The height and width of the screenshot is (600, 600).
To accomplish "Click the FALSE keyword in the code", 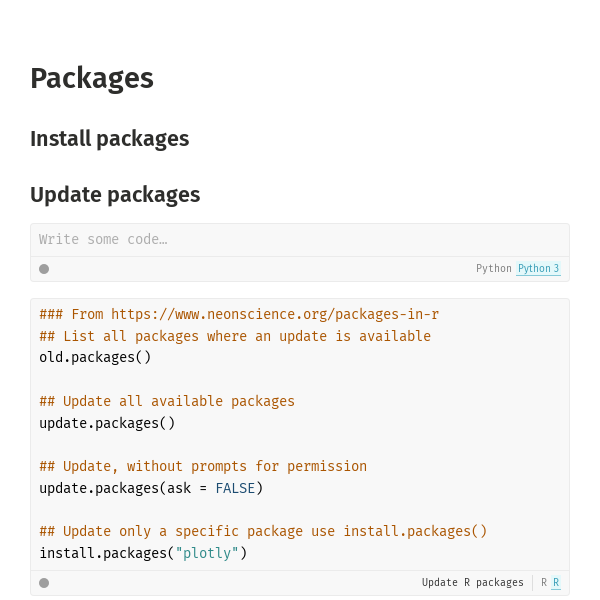I will (235, 488).
